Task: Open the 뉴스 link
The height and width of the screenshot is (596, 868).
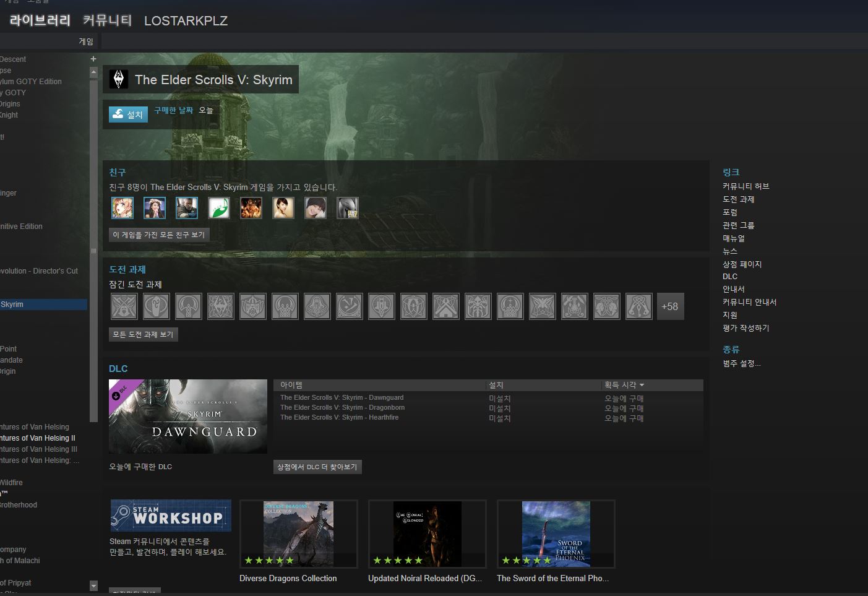Action: (x=730, y=251)
